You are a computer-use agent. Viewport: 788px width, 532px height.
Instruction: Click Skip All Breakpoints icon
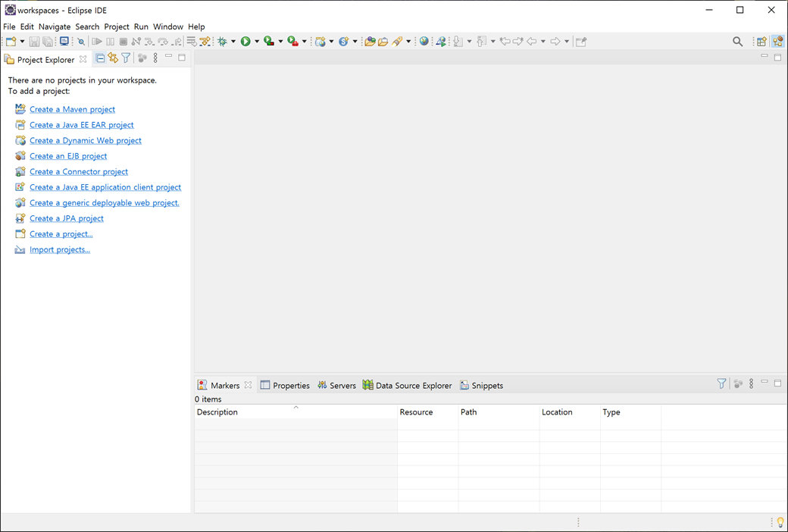(81, 42)
